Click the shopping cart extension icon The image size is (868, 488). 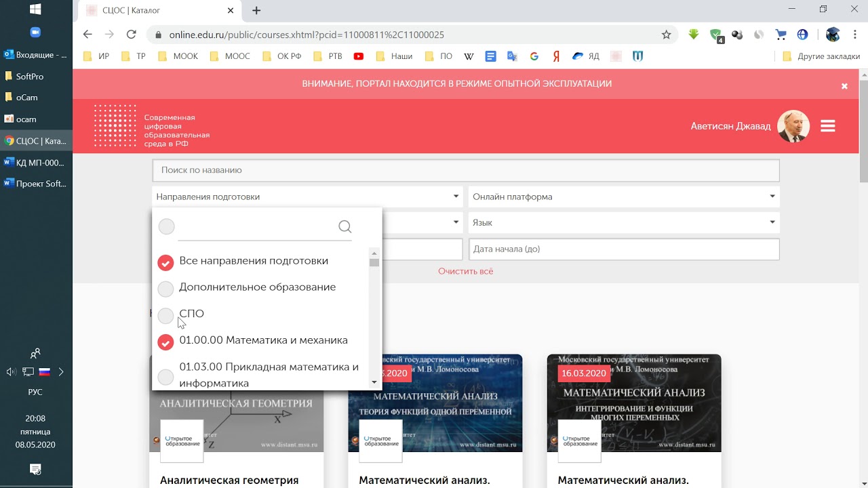click(x=781, y=35)
